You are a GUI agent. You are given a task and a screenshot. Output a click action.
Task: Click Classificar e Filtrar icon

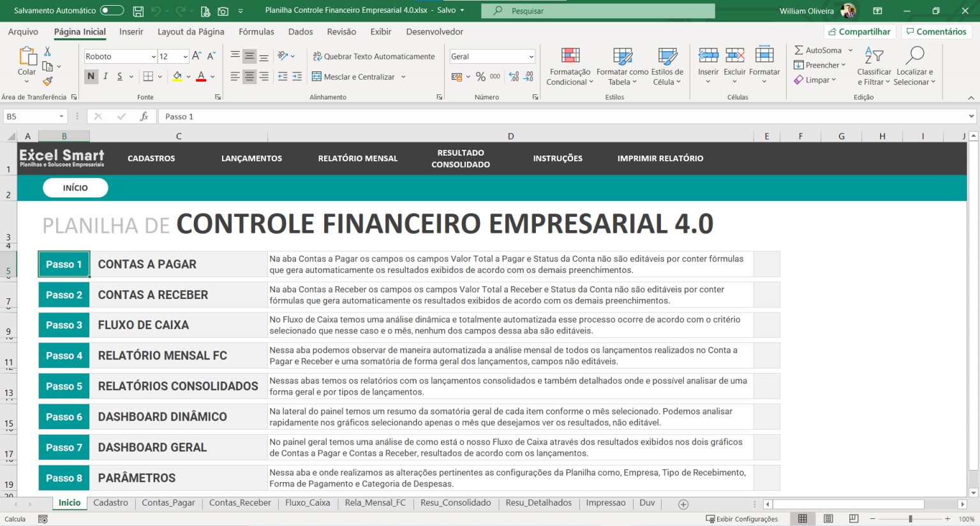(874, 55)
